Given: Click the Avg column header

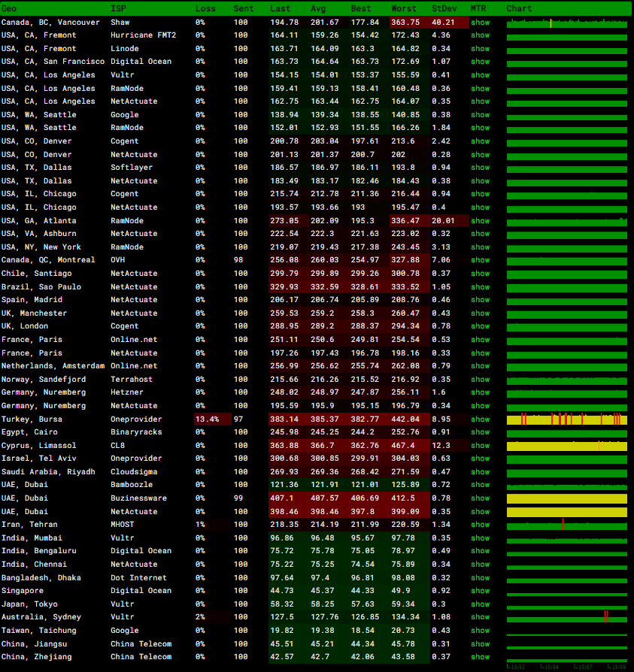Looking at the screenshot, I should tap(318, 8).
